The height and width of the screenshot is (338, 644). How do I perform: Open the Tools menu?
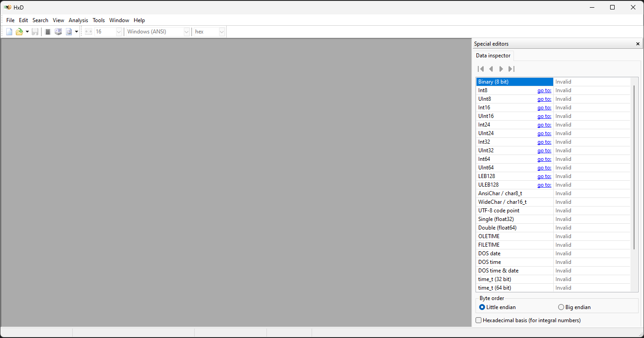99,20
